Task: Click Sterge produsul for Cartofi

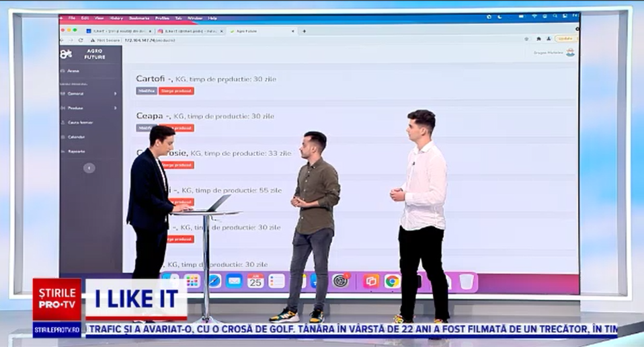Action: tap(176, 91)
